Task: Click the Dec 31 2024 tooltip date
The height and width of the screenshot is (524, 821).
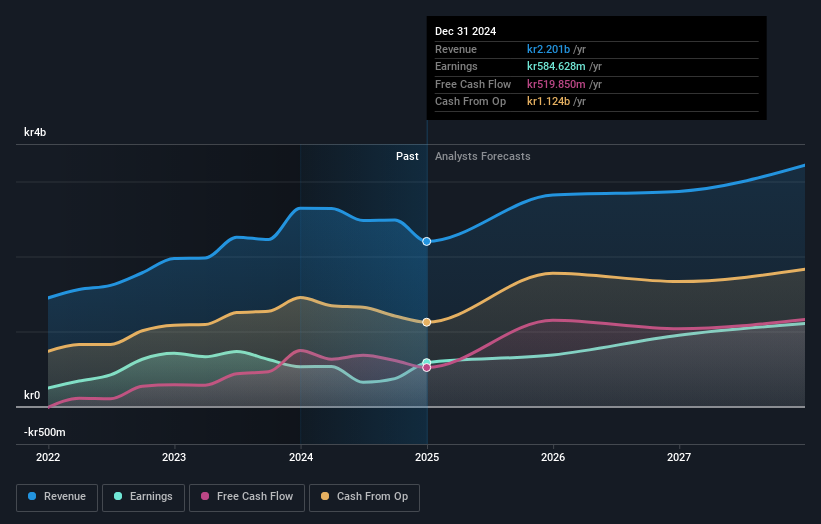Action: 465,32
